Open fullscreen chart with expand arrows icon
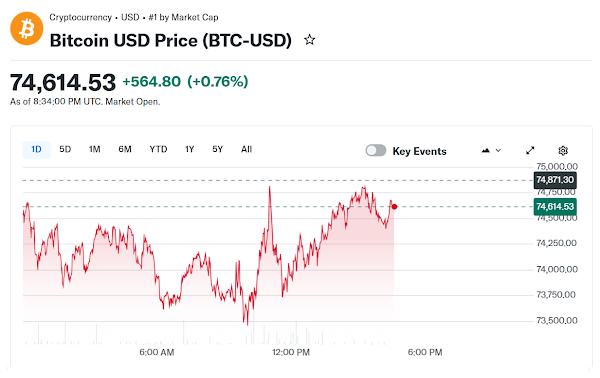 pos(530,150)
